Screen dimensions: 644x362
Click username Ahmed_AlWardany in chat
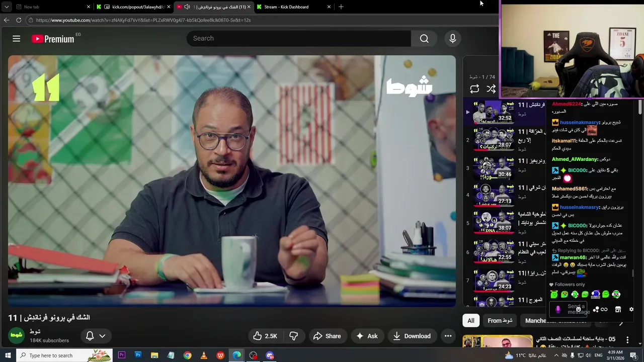coord(574,159)
